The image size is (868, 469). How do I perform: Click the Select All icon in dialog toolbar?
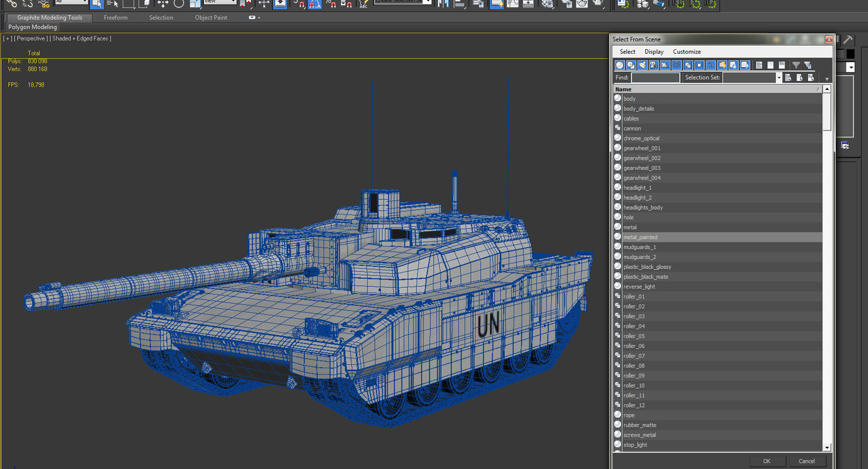759,65
